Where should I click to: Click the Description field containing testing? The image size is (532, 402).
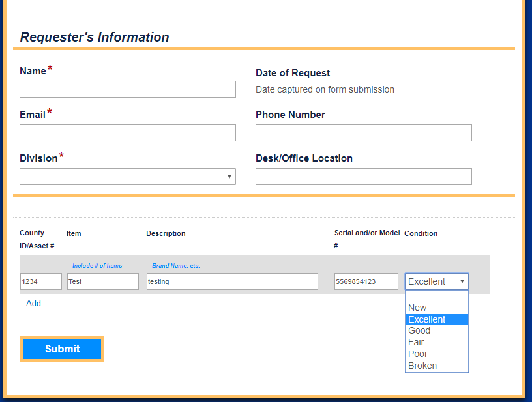pos(232,281)
